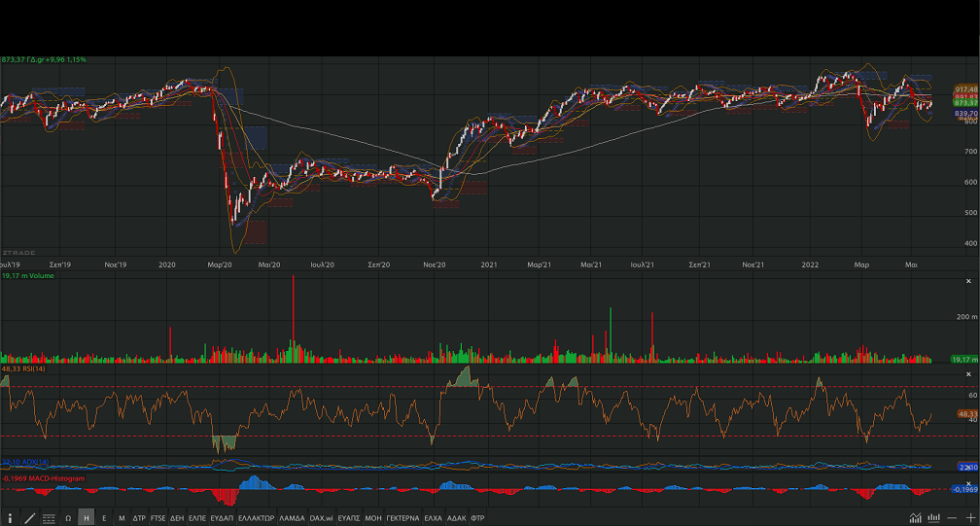
Task: Select the line drawing tool
Action: pyautogui.click(x=29, y=518)
